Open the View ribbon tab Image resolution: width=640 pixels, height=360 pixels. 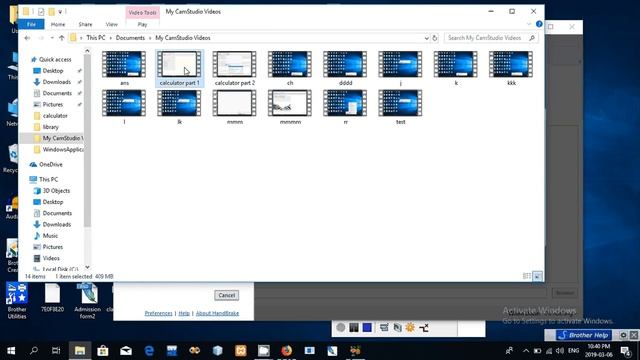pos(111,24)
